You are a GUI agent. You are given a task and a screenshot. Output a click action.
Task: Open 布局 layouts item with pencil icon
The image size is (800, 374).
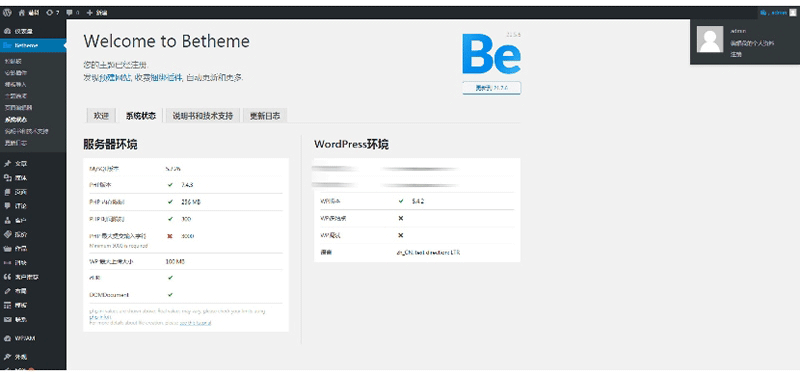tap(33, 291)
